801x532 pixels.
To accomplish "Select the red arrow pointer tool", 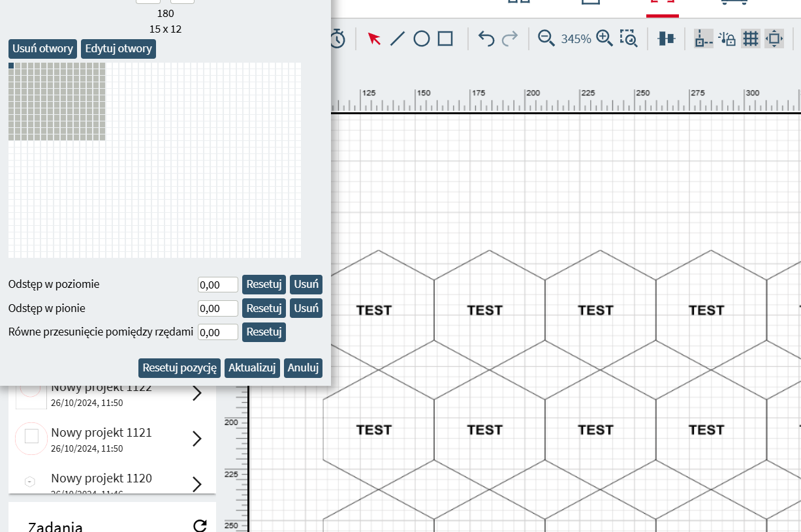I will click(374, 39).
